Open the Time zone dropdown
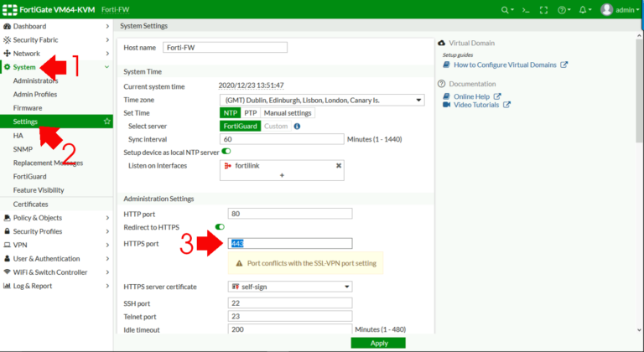Screen dimensions: 644x352 [x=322, y=100]
